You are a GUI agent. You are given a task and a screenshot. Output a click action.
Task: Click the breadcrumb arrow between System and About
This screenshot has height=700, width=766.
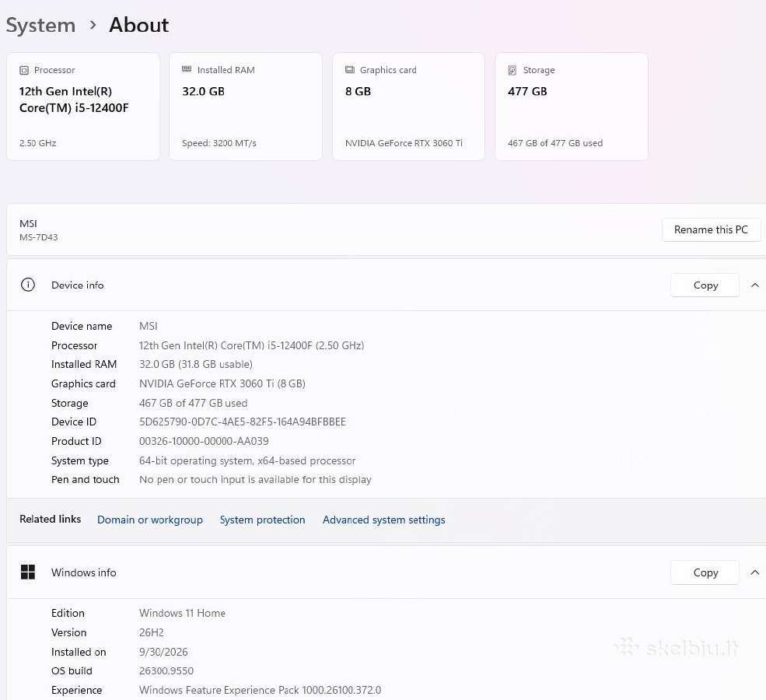tap(93, 25)
